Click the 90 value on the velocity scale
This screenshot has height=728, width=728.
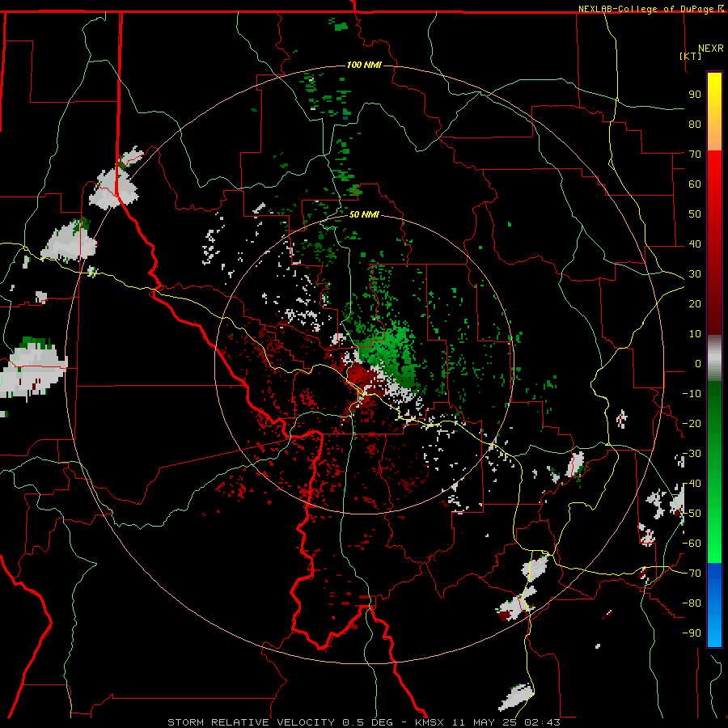(695, 95)
